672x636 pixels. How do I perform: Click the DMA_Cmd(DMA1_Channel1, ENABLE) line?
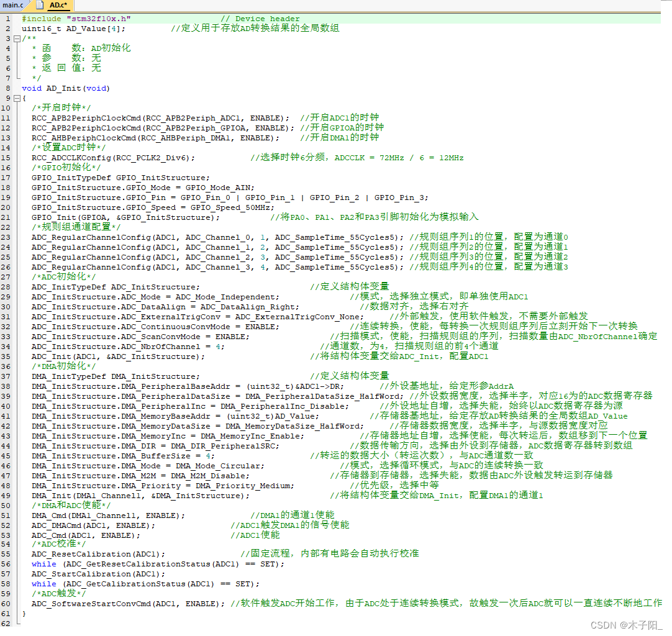pyautogui.click(x=109, y=516)
